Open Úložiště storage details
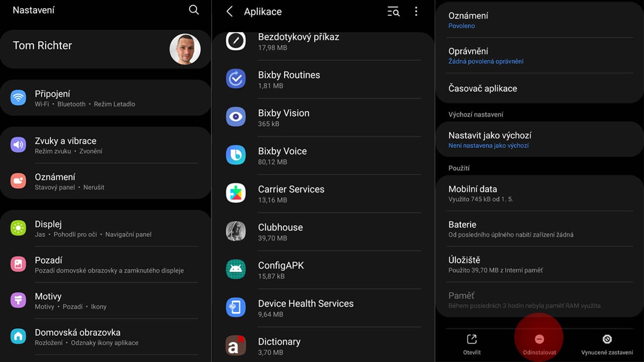Viewport: 644px width, 362px height. point(539,264)
